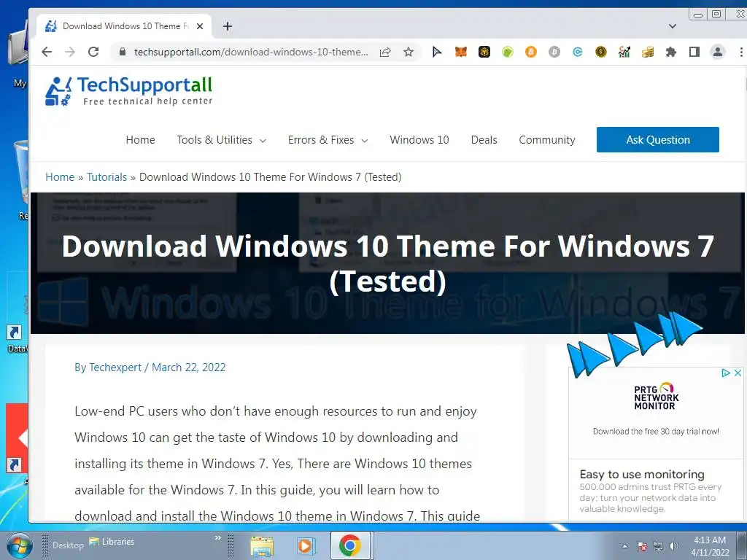Open the Tools & Utilities menu
Image resolution: width=747 pixels, height=560 pixels.
coord(214,140)
